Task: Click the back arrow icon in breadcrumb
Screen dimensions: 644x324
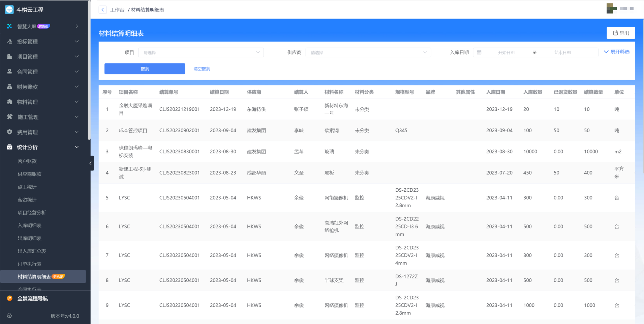Action: pyautogui.click(x=103, y=10)
